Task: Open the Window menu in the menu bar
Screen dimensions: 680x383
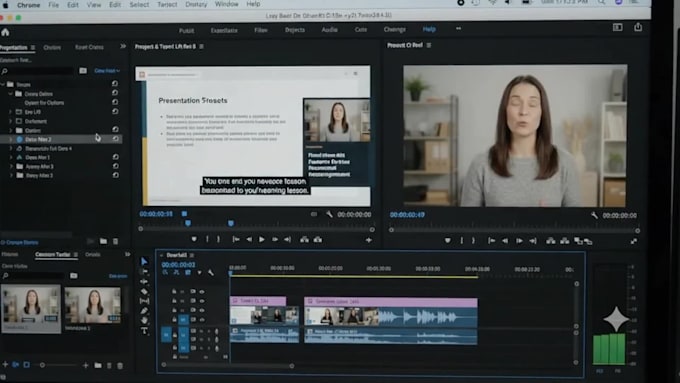Action: point(226,4)
